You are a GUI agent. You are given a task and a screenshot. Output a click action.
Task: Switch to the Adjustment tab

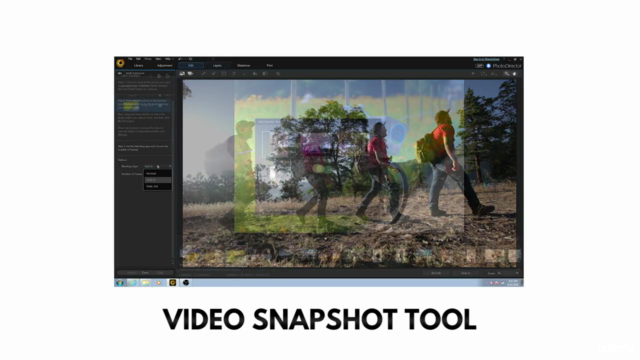165,66
